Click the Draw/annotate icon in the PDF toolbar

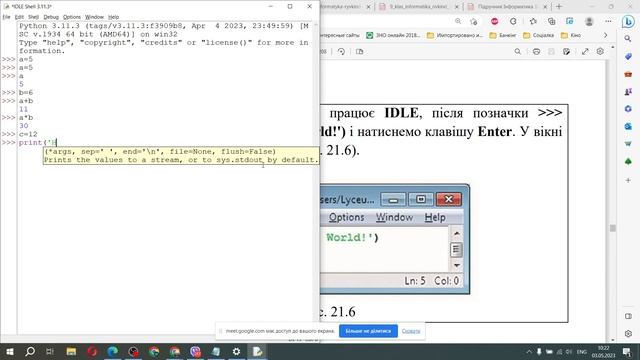coord(567,51)
